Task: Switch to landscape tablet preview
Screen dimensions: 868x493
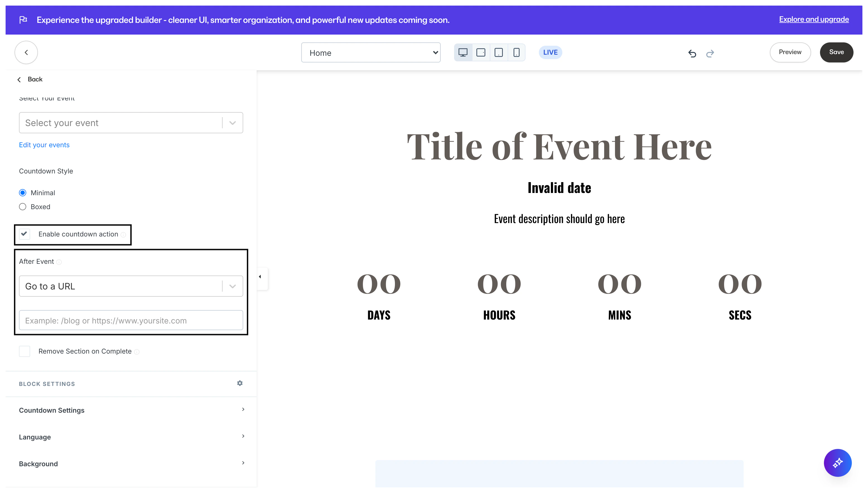Action: point(481,52)
